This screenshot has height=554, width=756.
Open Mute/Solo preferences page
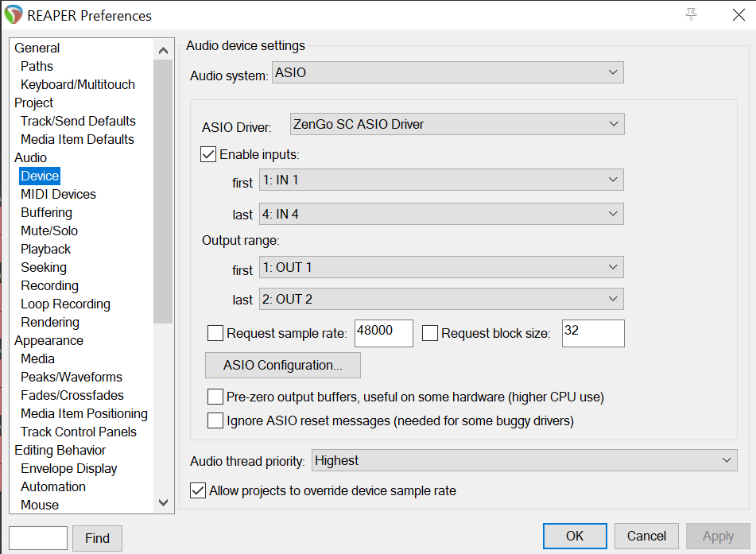49,231
